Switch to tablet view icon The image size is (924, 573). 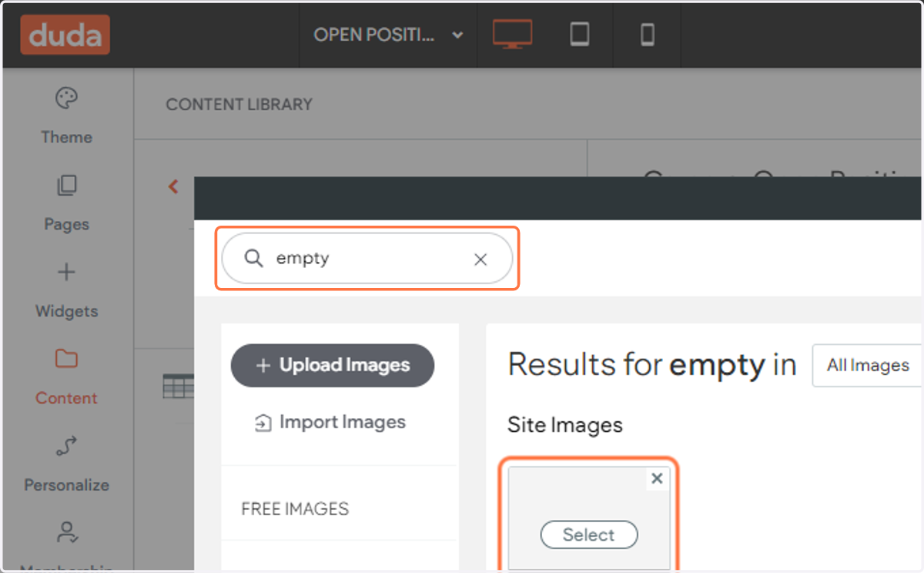coord(579,35)
